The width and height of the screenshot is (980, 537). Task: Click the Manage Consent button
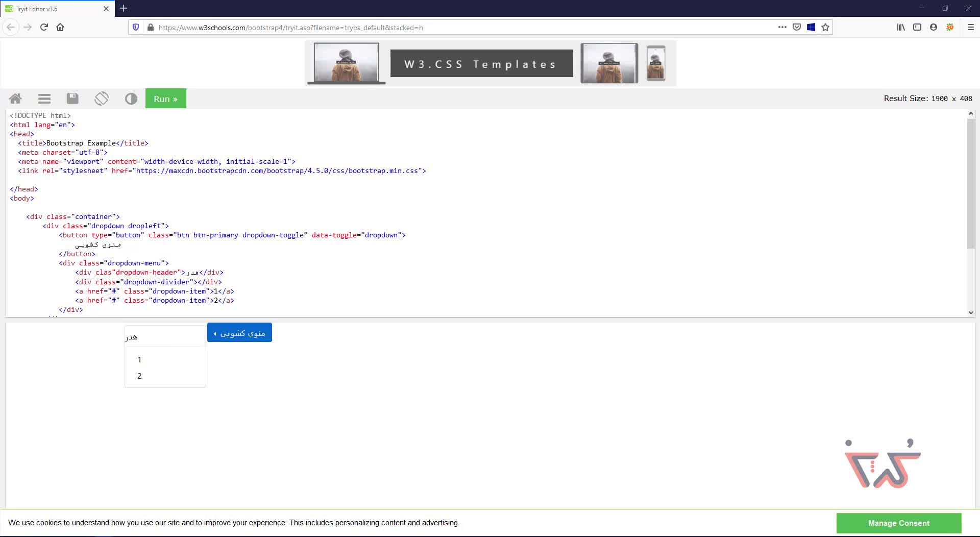(x=898, y=523)
